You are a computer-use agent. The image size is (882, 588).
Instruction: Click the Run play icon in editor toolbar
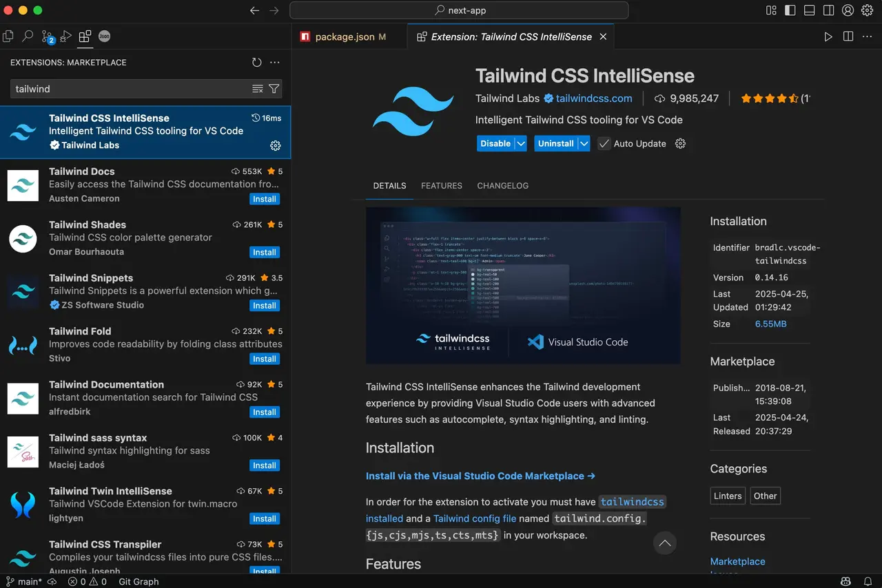pos(828,36)
